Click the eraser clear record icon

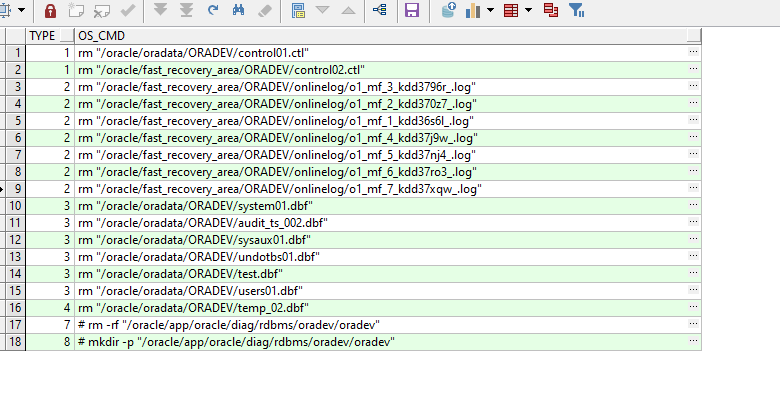point(265,10)
